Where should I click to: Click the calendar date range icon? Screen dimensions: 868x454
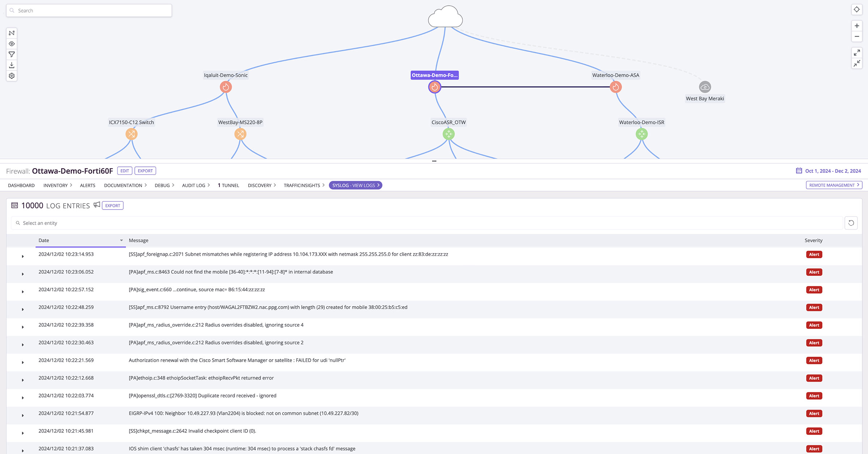pos(799,171)
